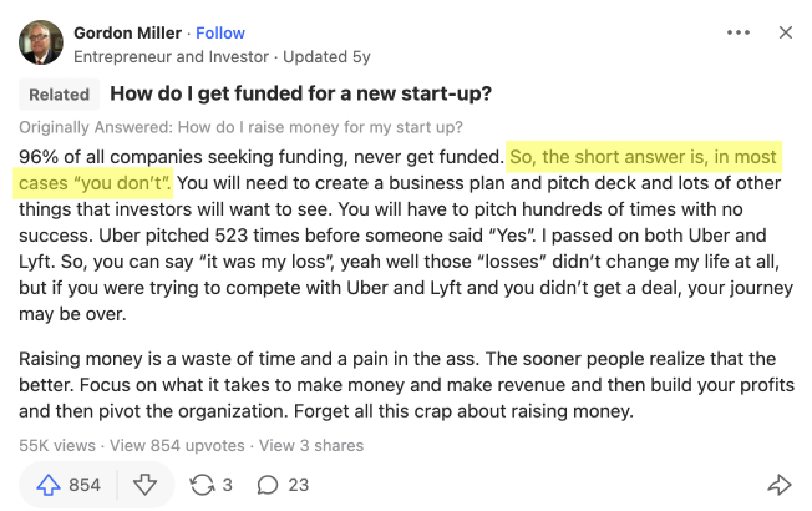Image resolution: width=812 pixels, height=511 pixels.
Task: Dismiss the answer with the X icon
Action: point(786,32)
